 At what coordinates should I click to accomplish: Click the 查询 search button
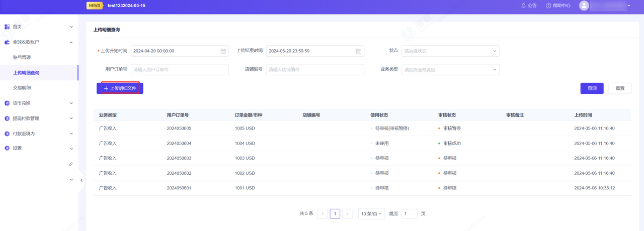pos(592,88)
